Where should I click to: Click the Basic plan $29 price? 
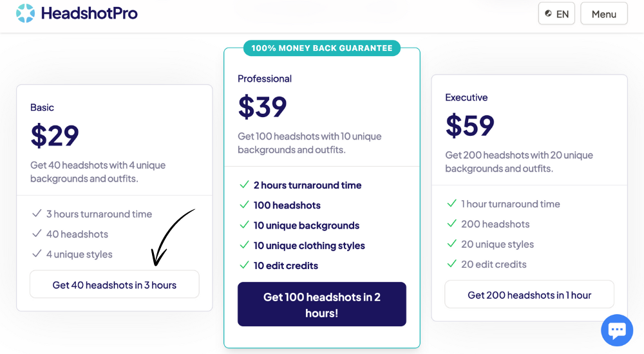pos(55,136)
